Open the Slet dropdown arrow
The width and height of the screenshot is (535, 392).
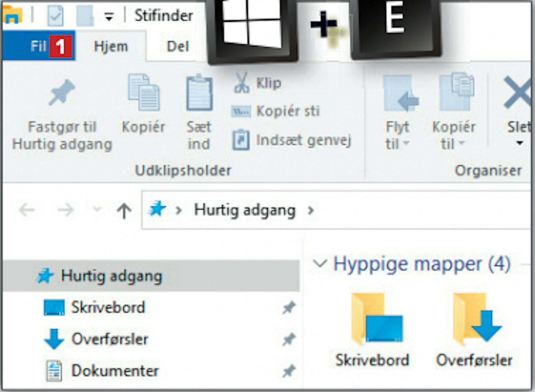pos(520,143)
